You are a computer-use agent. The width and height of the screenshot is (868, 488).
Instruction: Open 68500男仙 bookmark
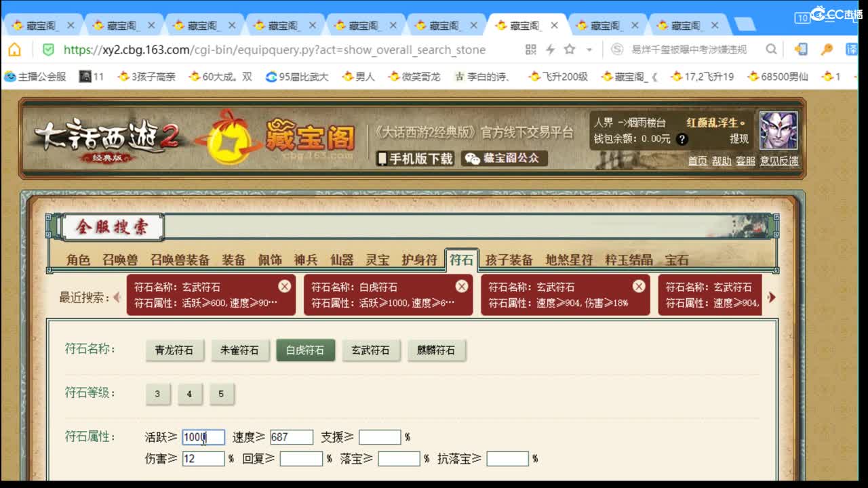click(778, 77)
